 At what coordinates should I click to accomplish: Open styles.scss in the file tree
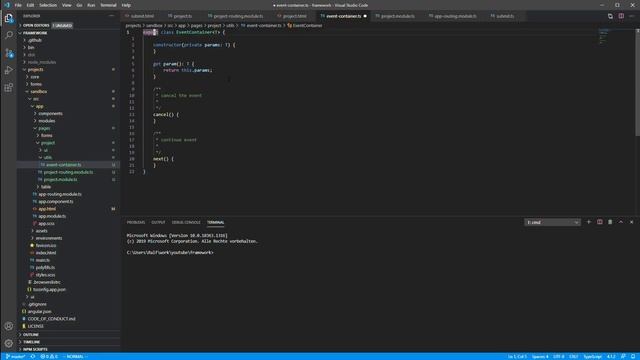[x=45, y=275]
